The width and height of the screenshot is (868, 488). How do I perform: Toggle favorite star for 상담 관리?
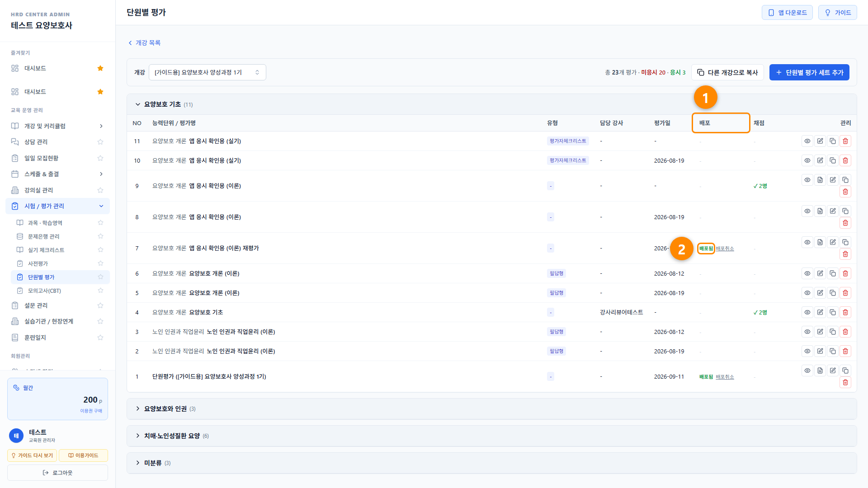[x=100, y=142]
